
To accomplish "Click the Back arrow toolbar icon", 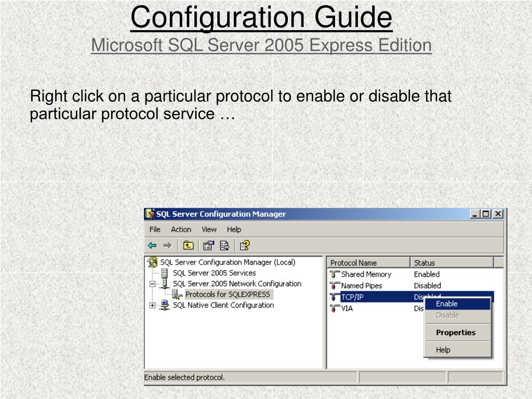I will pos(152,245).
